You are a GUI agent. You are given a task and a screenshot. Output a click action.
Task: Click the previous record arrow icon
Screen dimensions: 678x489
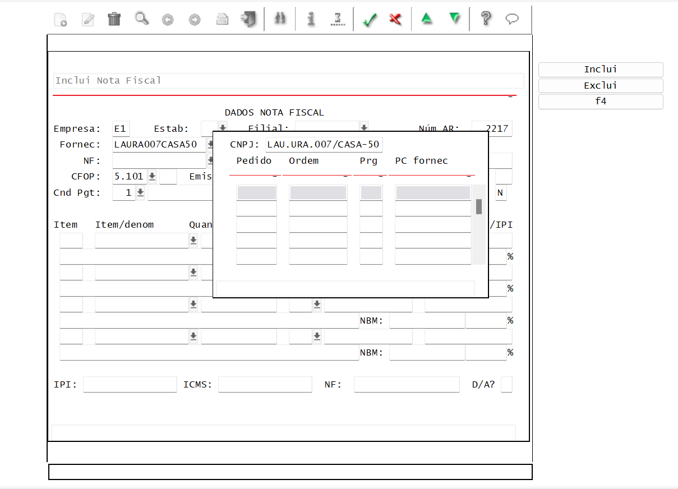168,20
